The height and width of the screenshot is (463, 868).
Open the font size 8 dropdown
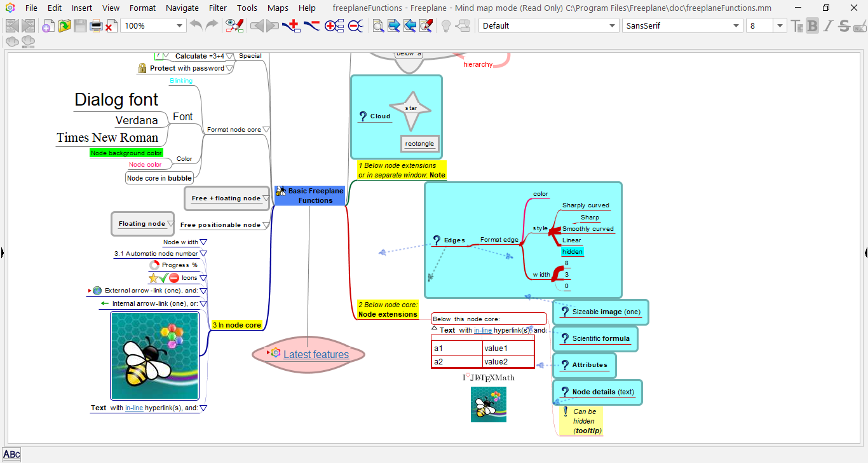pos(780,26)
